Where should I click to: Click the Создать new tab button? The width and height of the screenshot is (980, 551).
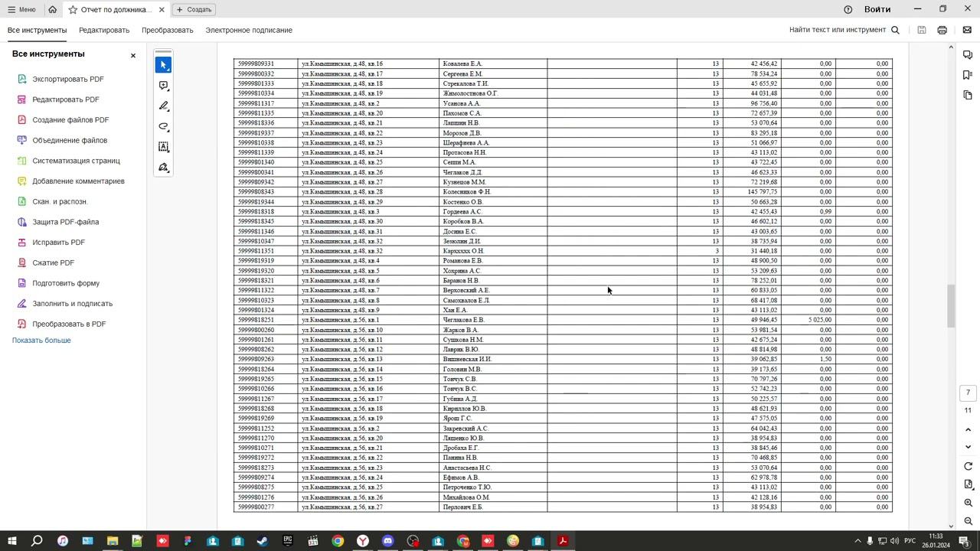194,9
